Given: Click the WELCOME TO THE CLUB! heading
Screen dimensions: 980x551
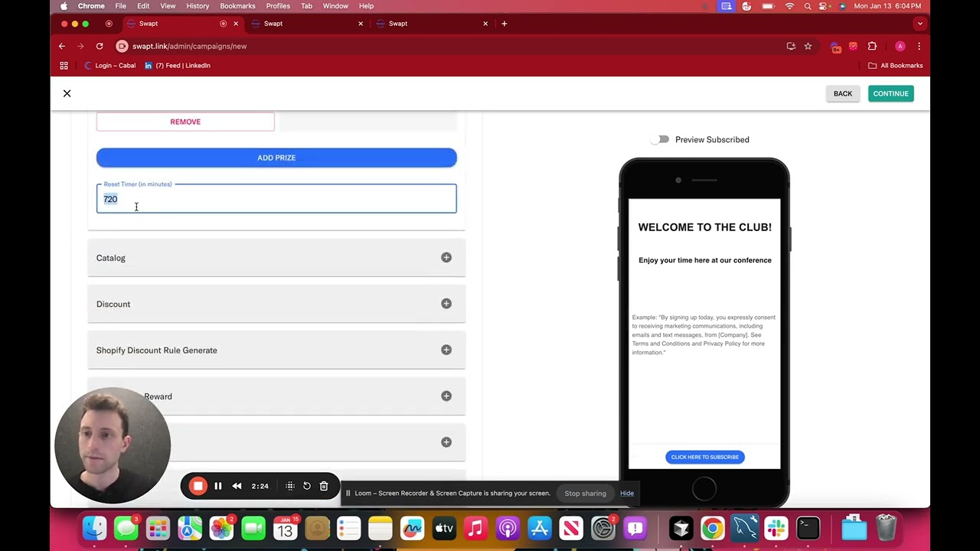Looking at the screenshot, I should click(704, 227).
